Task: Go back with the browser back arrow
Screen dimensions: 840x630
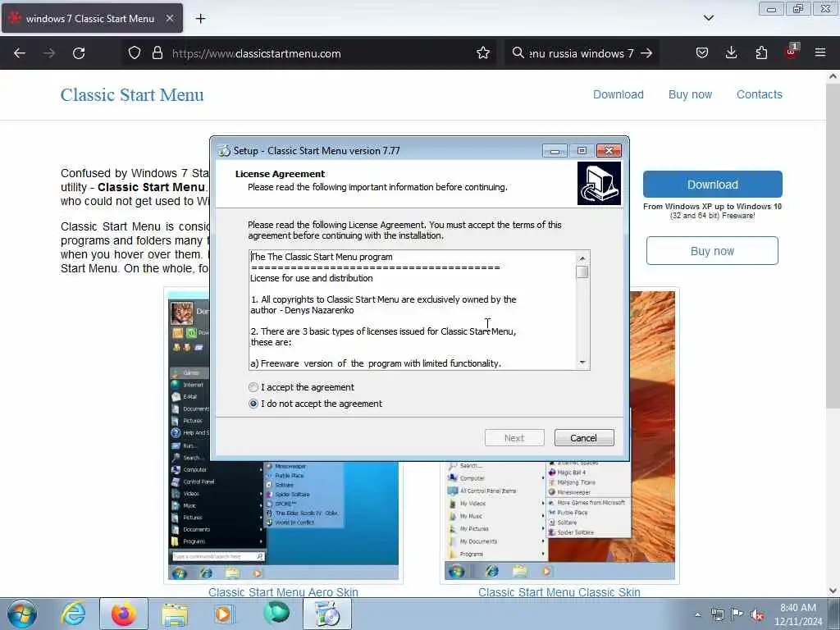Action: (x=20, y=53)
